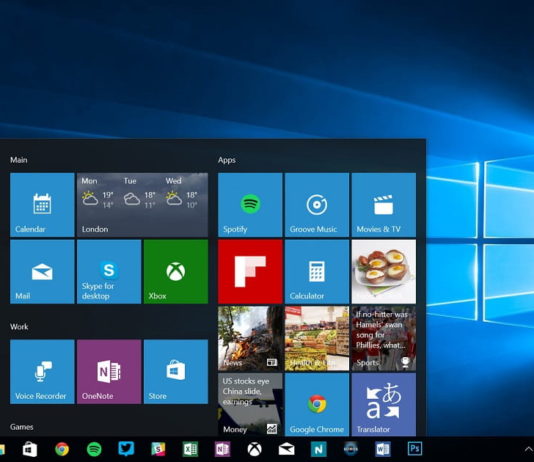Launch the Spotify tile in Start menu

point(250,205)
